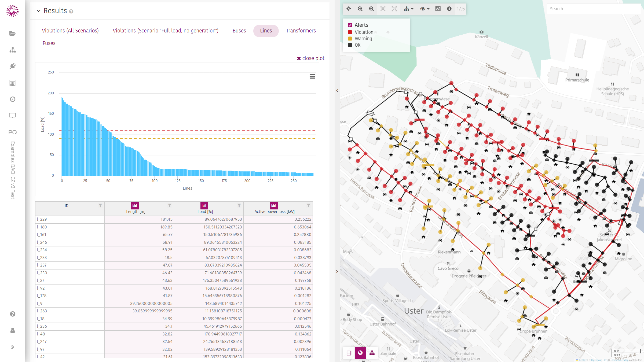Switch to the Buses tab
Image resolution: width=644 pixels, height=362 pixels.
coord(239,31)
